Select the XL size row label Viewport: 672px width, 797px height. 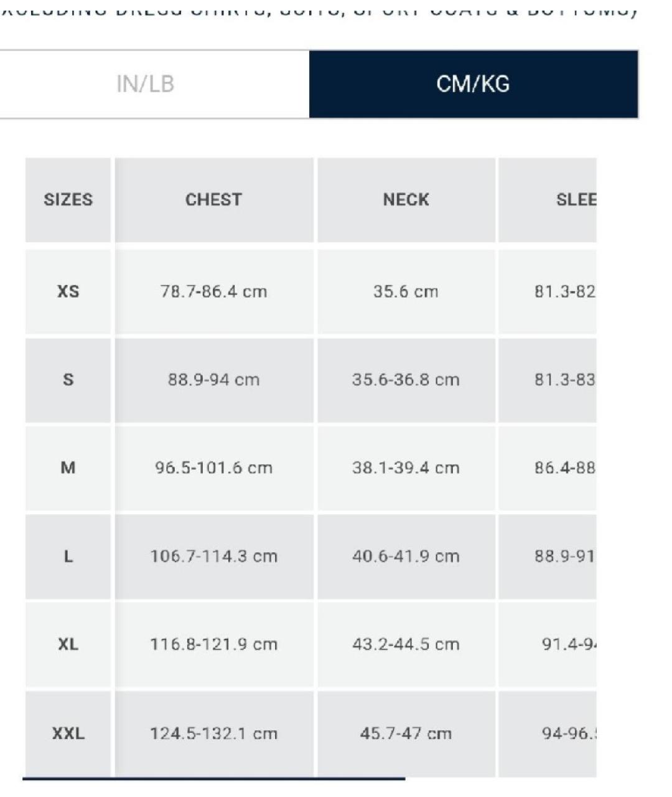[68, 644]
